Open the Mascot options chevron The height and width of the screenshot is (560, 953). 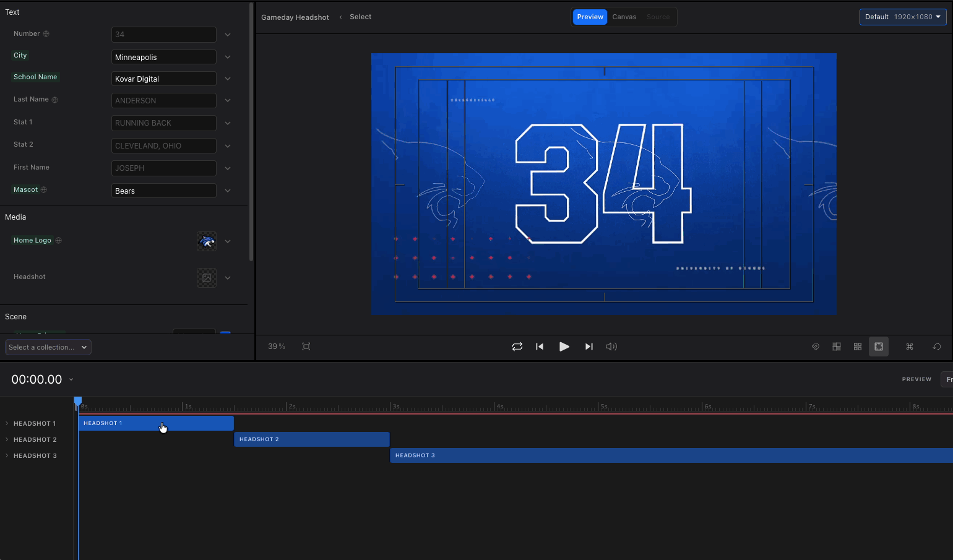click(x=228, y=191)
